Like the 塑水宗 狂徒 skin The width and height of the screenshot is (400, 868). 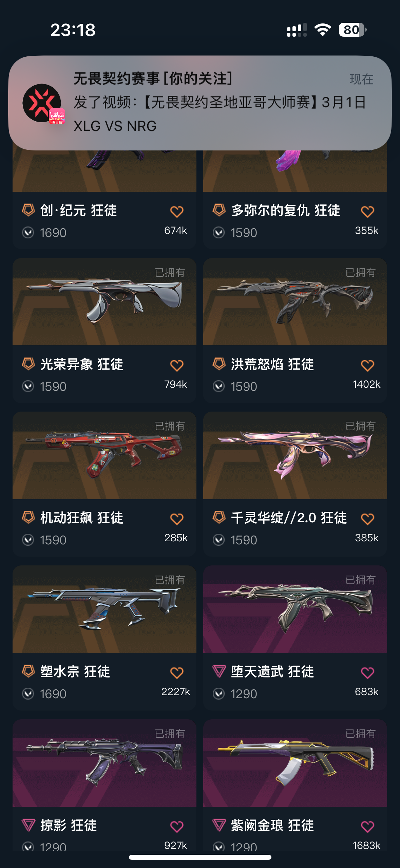(177, 673)
